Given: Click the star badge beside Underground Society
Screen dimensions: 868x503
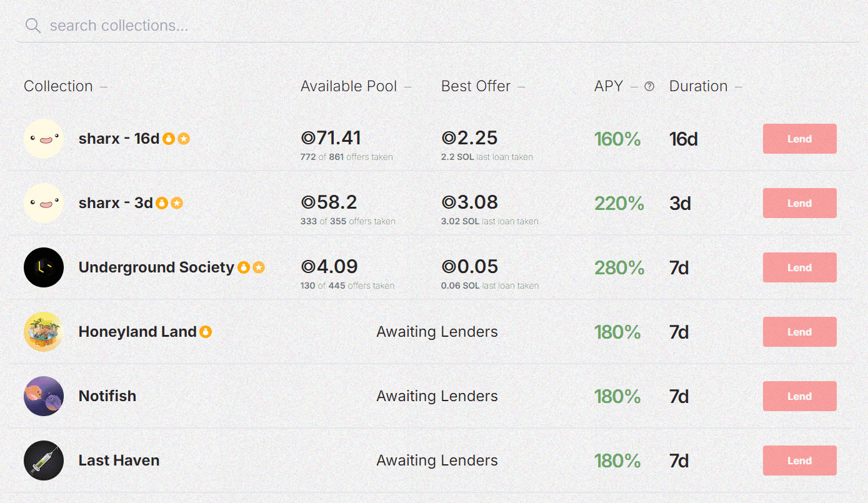Looking at the screenshot, I should pyautogui.click(x=259, y=267).
